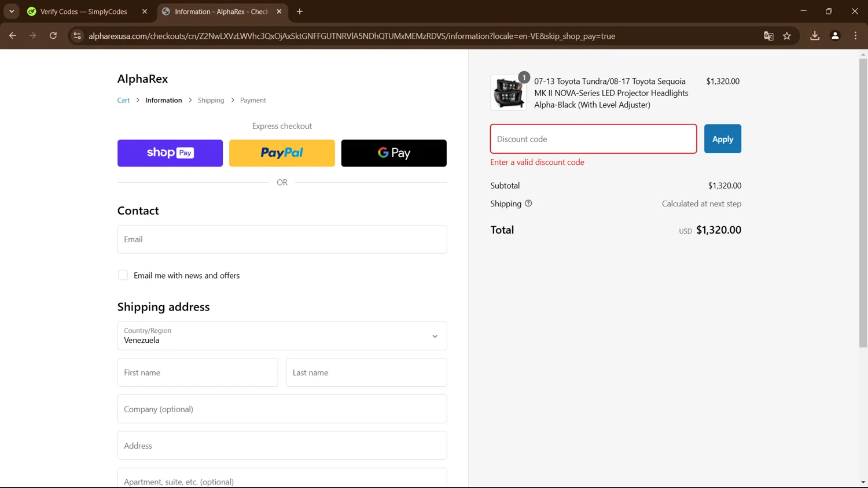
Task: Check out with PayPal button
Action: [282, 153]
